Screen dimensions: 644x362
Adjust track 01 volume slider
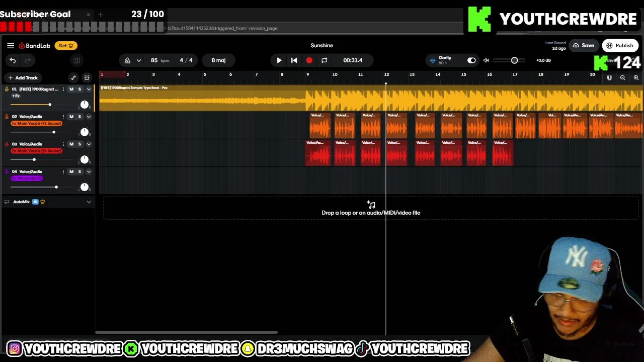(50, 105)
